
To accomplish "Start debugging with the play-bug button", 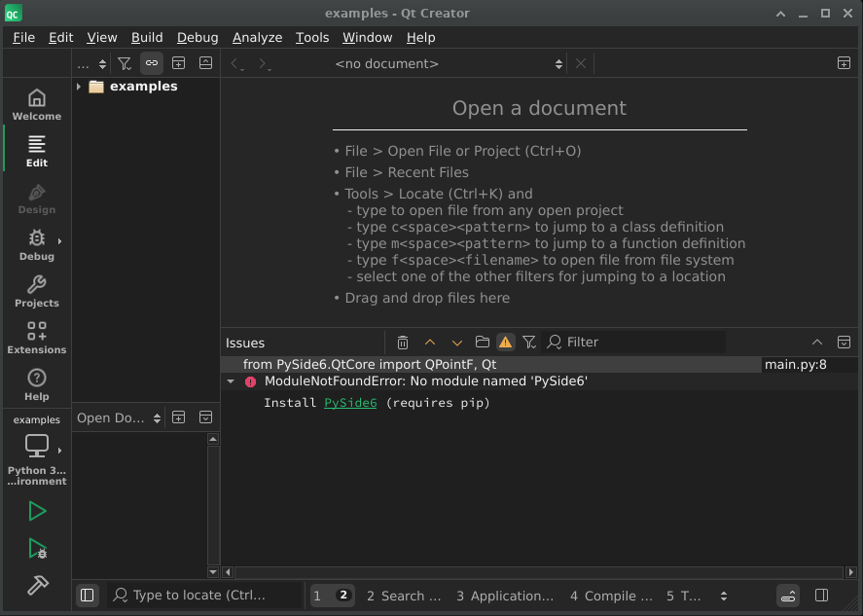I will point(37,548).
